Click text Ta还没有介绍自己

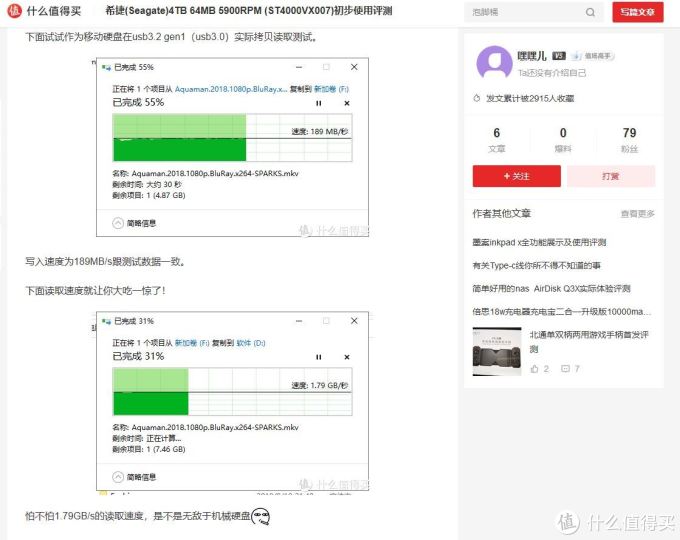[x=552, y=73]
